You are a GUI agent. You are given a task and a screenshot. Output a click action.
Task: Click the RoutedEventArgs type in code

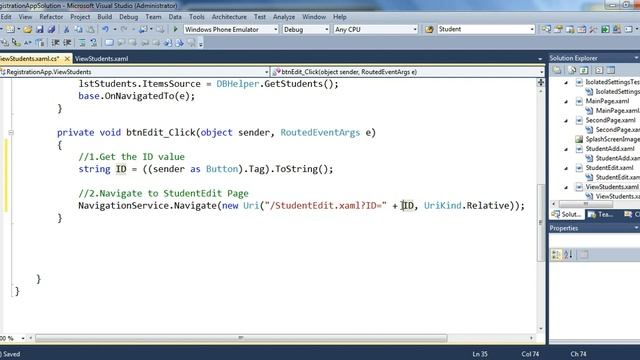[x=320, y=133]
